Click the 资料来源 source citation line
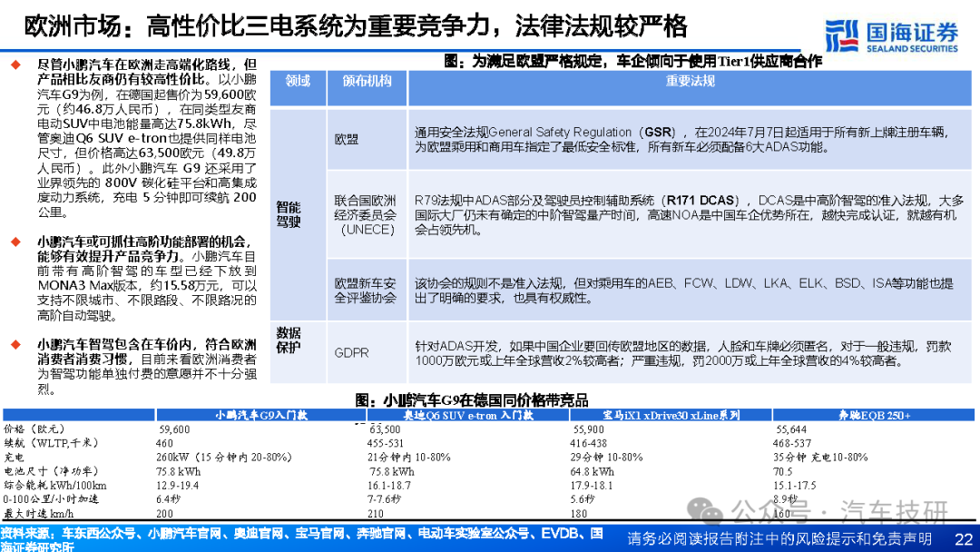This screenshot has width=980, height=552. [302, 539]
